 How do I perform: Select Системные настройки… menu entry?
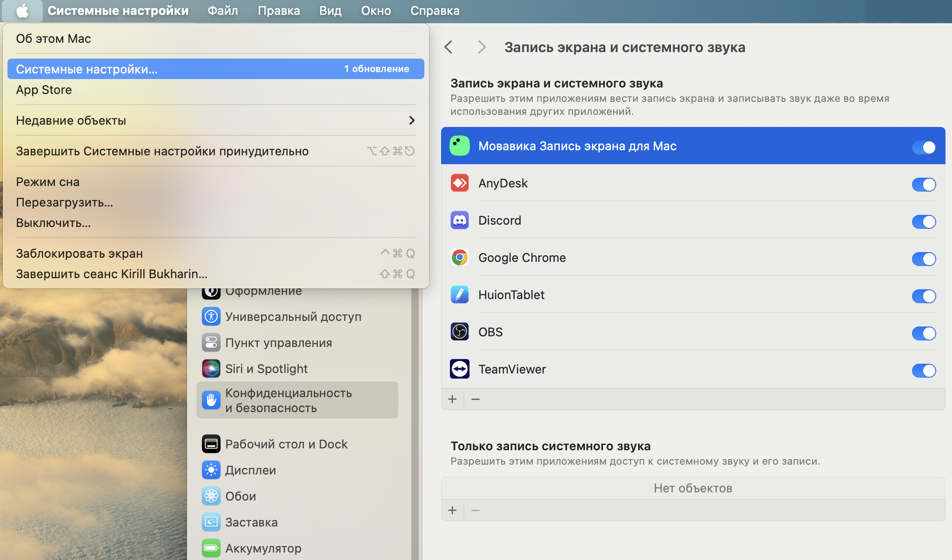point(87,69)
